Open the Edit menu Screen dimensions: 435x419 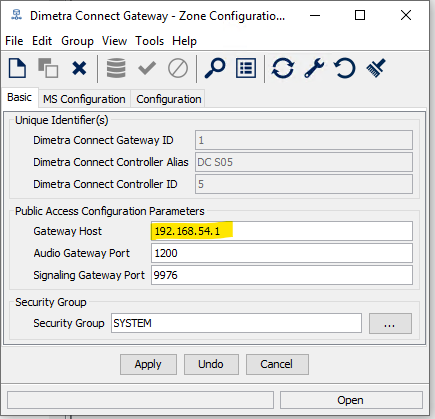click(x=42, y=41)
